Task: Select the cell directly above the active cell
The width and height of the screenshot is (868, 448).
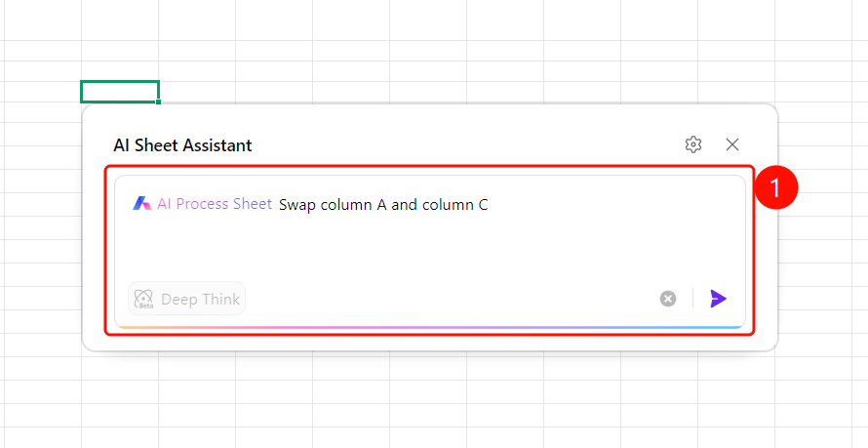Action: click(120, 71)
